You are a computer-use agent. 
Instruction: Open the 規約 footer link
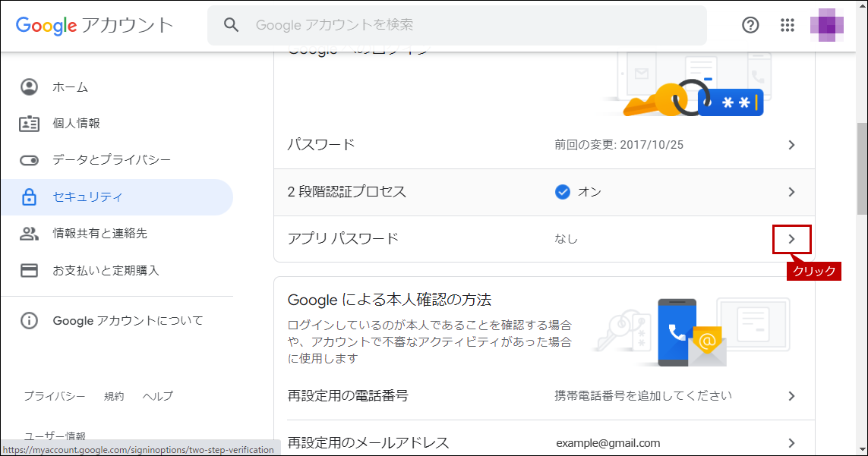114,396
